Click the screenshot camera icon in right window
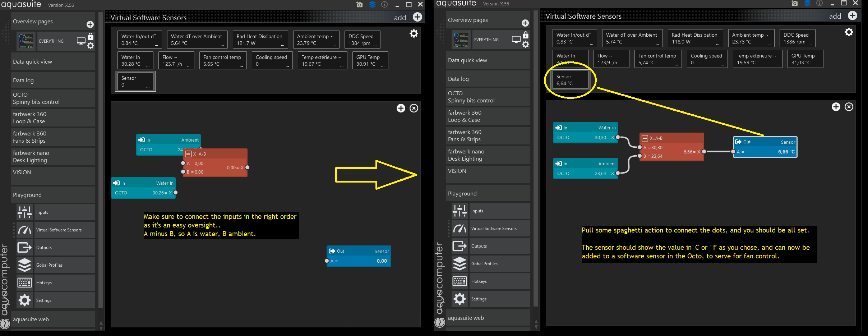The width and height of the screenshot is (868, 336). (794, 3)
